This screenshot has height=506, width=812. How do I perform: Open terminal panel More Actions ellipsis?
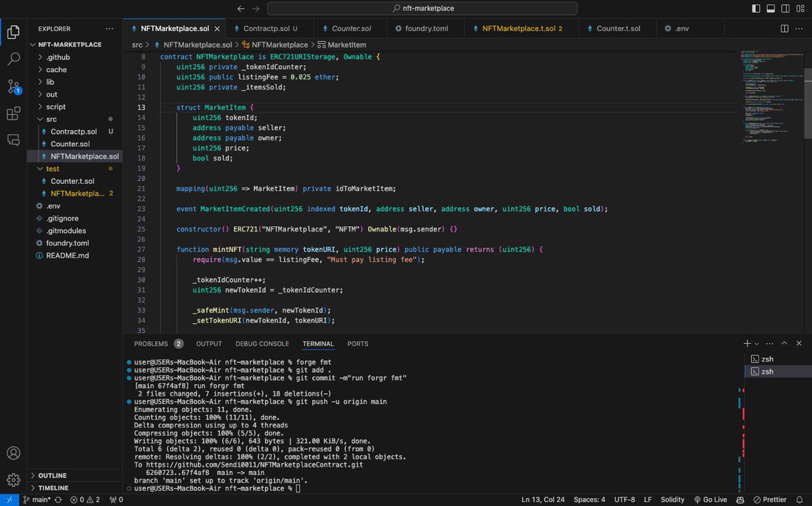770,344
